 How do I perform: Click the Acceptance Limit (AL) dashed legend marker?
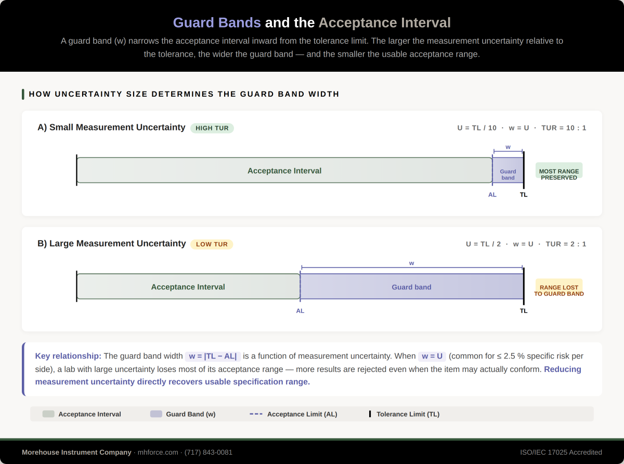tap(256, 414)
